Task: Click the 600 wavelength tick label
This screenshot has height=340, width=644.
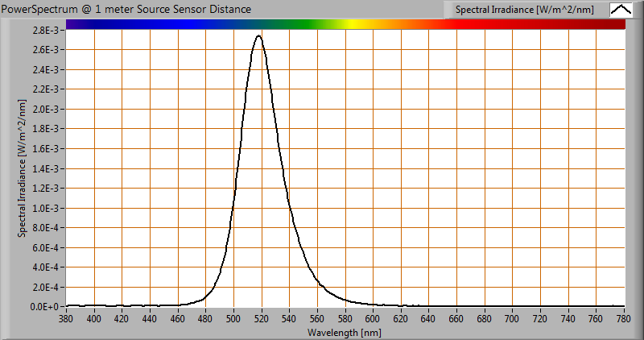Action: [x=373, y=319]
